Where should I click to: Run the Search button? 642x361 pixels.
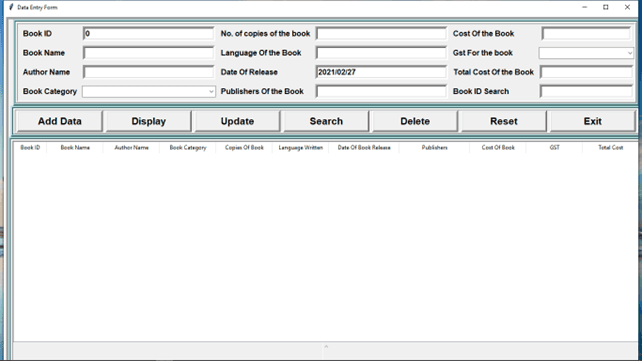coord(326,121)
